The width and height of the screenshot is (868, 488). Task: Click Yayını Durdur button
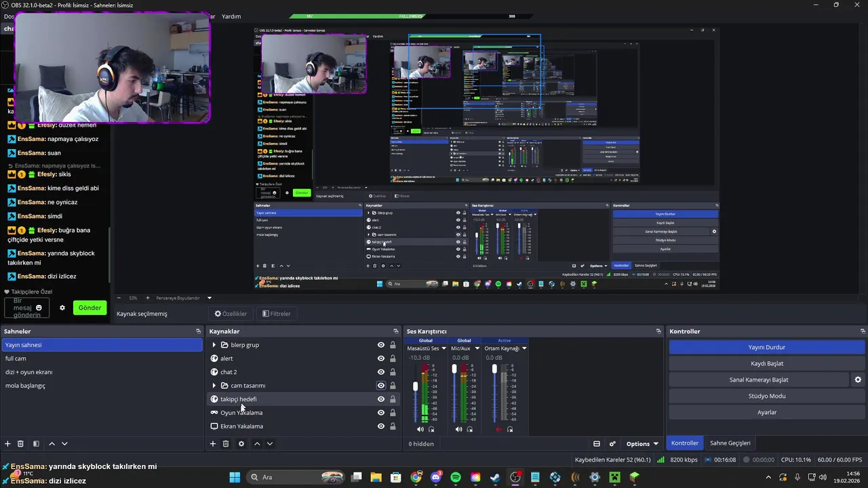point(766,347)
